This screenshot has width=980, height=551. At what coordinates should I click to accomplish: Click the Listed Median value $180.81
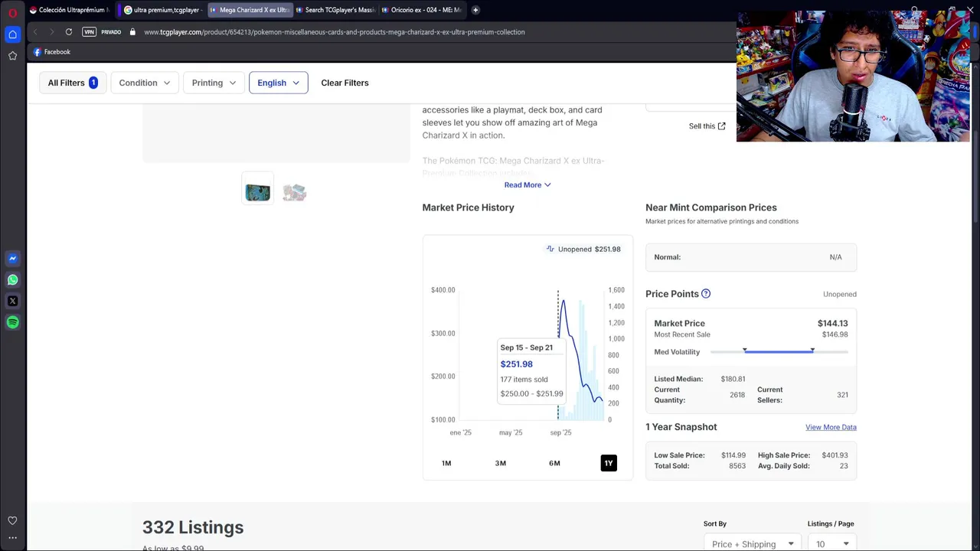(x=733, y=379)
